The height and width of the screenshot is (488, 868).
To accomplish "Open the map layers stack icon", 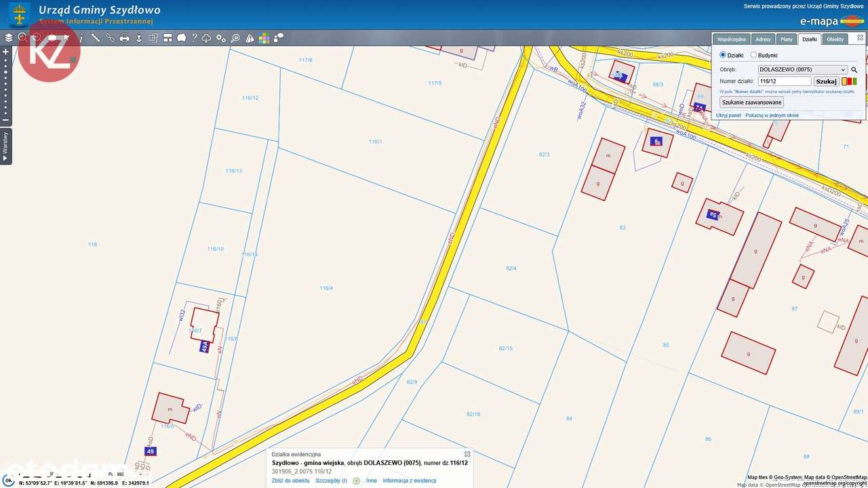I will (9, 38).
